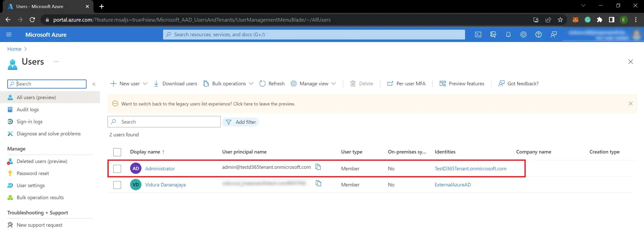Open the Vidura Dananajaya user link
This screenshot has height=237, width=644.
tap(165, 185)
